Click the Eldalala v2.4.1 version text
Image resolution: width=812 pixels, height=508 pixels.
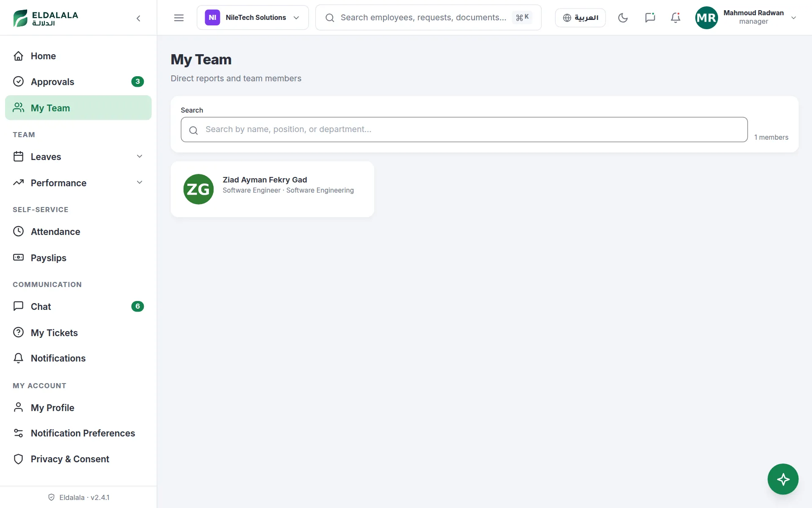tap(84, 497)
